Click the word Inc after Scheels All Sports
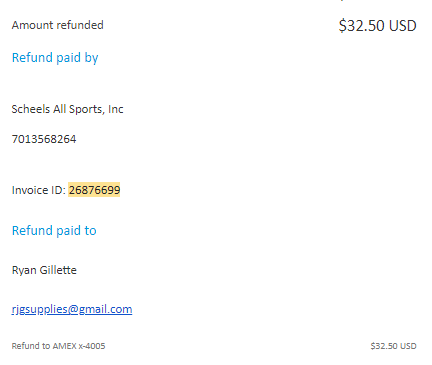This screenshot has height=365, width=432. point(116,109)
